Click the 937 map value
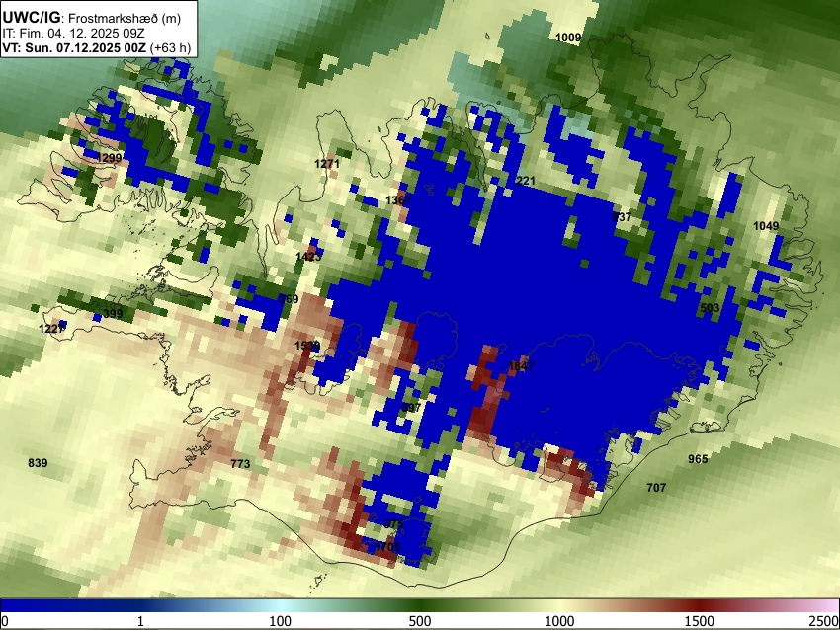 click(x=622, y=217)
